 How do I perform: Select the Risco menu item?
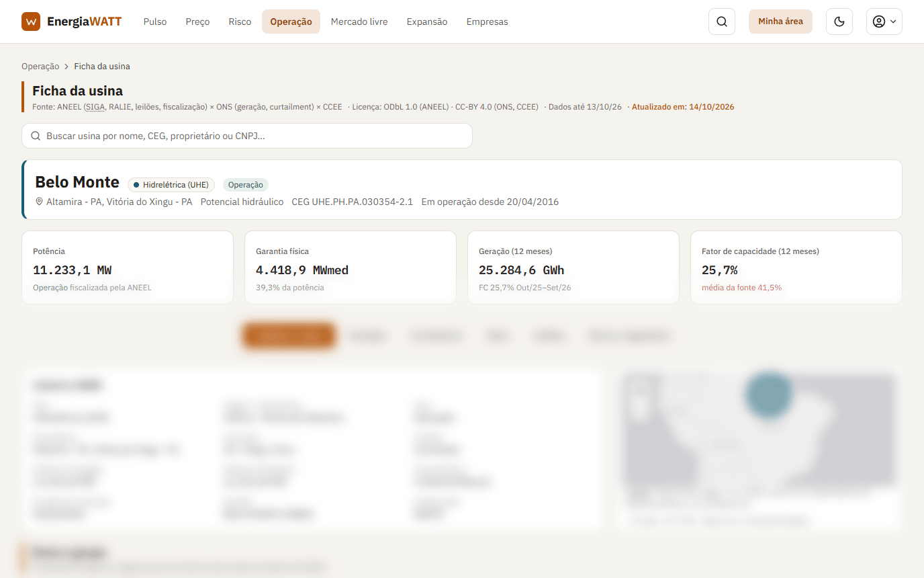pyautogui.click(x=240, y=22)
